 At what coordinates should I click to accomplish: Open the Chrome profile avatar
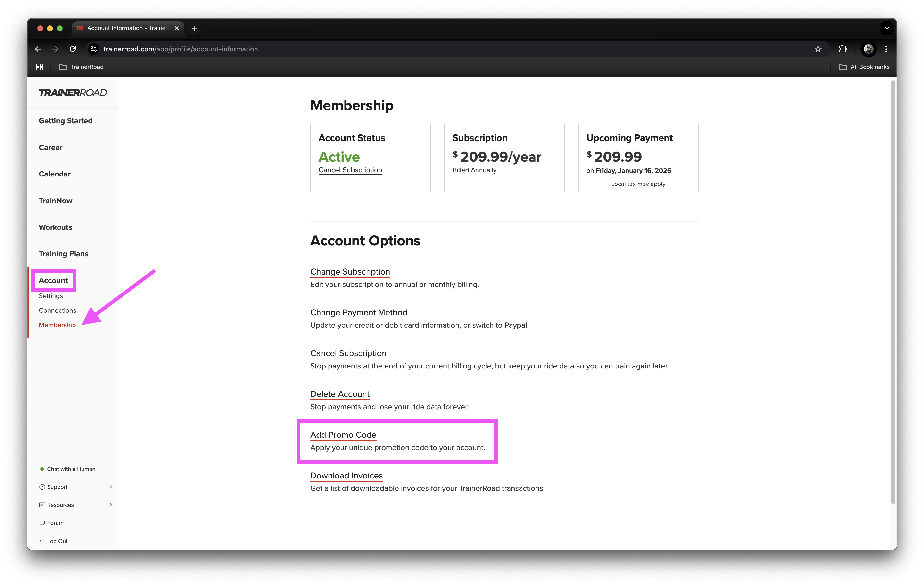coord(868,49)
